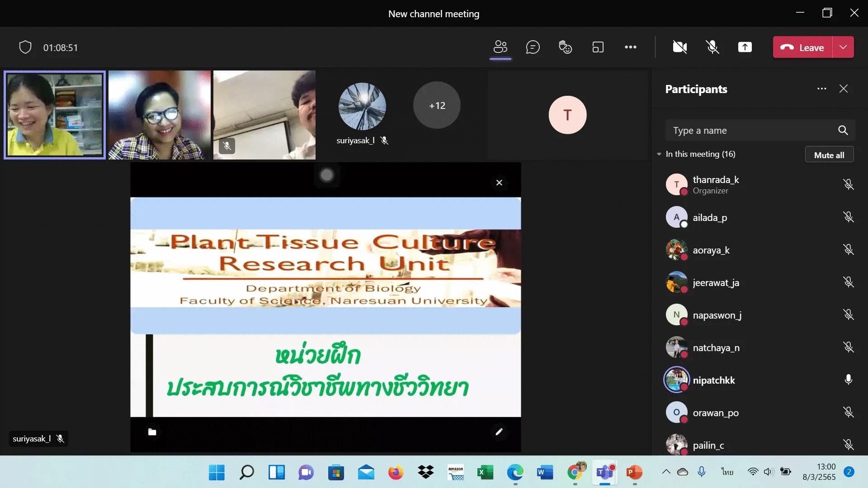The height and width of the screenshot is (488, 868).
Task: Select the +12 more participants bubble
Action: [437, 105]
